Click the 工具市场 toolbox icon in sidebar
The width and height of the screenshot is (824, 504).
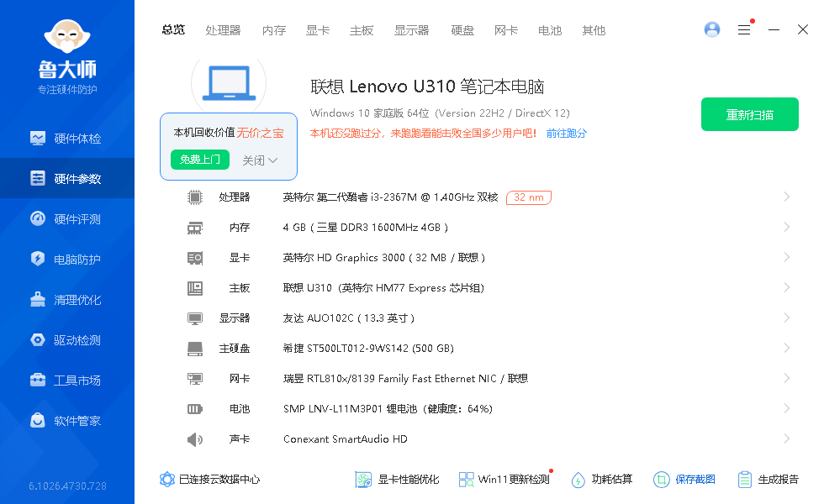pos(38,380)
